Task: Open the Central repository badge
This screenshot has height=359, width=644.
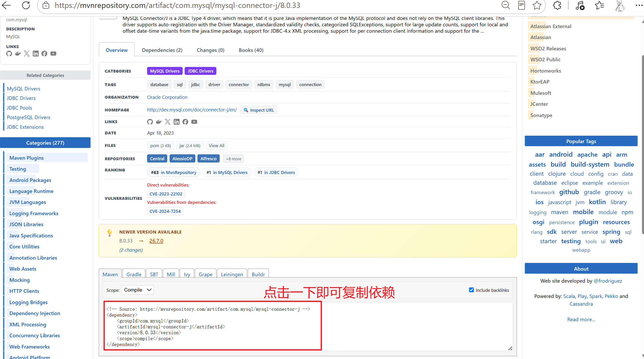Action: (157, 159)
